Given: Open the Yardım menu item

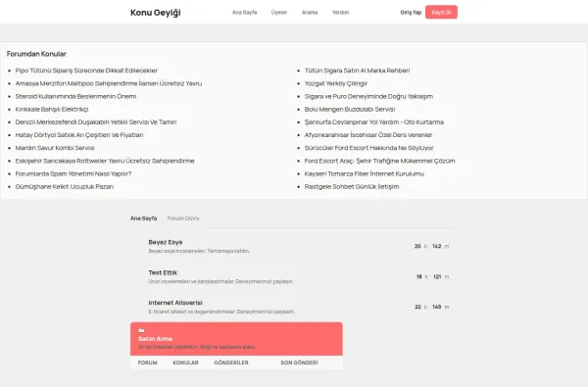Looking at the screenshot, I should [340, 13].
